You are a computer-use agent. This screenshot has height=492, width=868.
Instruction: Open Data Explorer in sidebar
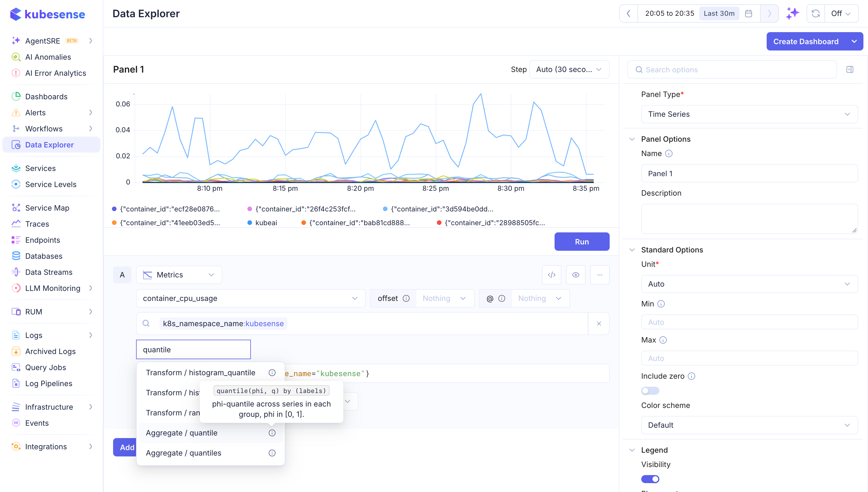tap(51, 145)
